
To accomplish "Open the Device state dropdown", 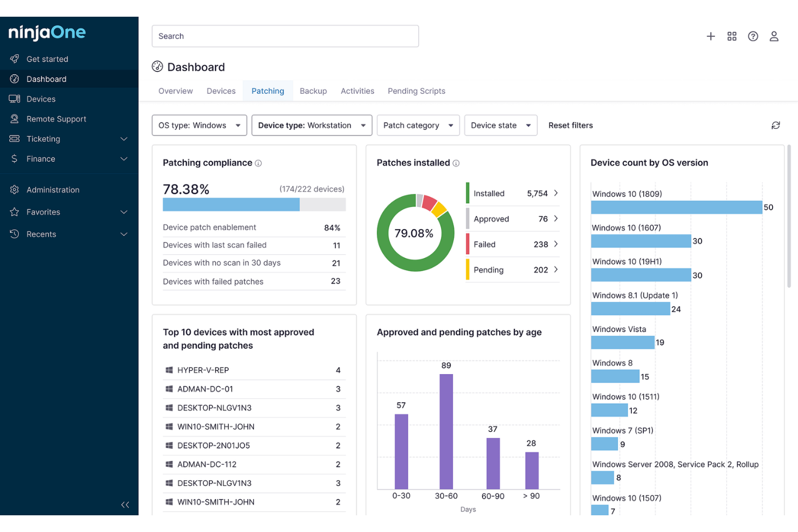I will [x=500, y=125].
